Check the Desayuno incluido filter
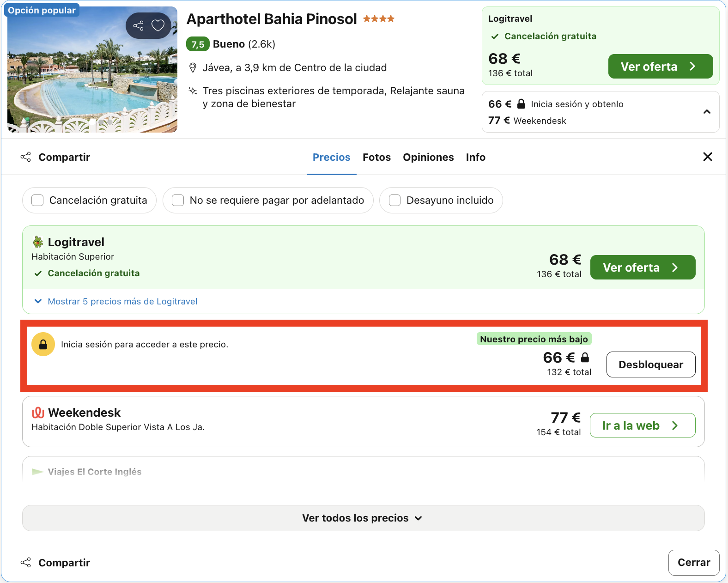The image size is (728, 583). pyautogui.click(x=395, y=200)
